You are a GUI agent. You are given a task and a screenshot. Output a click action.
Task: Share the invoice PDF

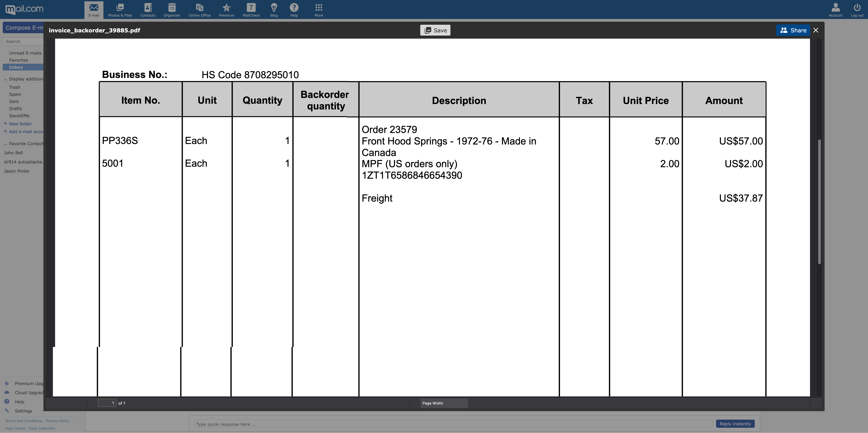pyautogui.click(x=793, y=30)
